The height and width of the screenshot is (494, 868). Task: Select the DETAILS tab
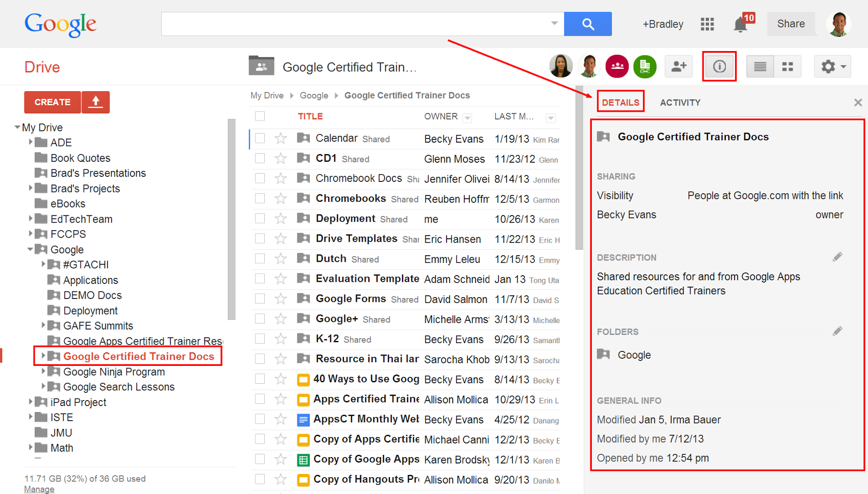620,102
